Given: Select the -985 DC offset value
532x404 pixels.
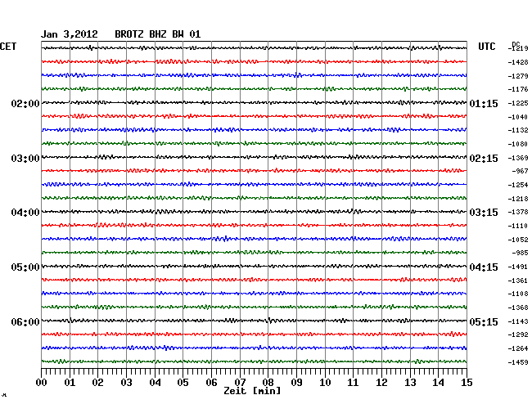Looking at the screenshot, I should (519, 253).
